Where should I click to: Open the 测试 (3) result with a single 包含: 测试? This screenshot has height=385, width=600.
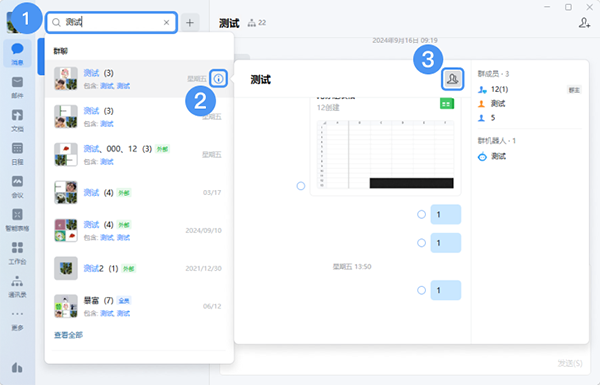(139, 117)
